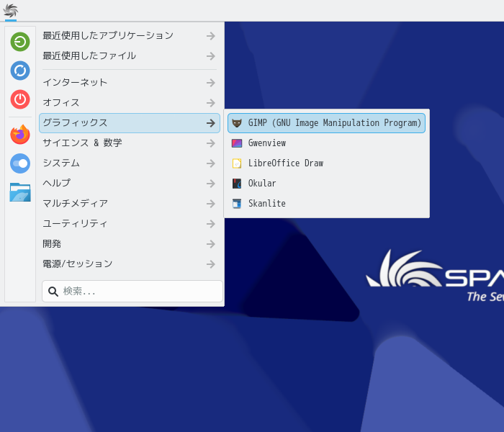Expand システム submenu arrow
The width and height of the screenshot is (504, 432).
click(x=211, y=163)
